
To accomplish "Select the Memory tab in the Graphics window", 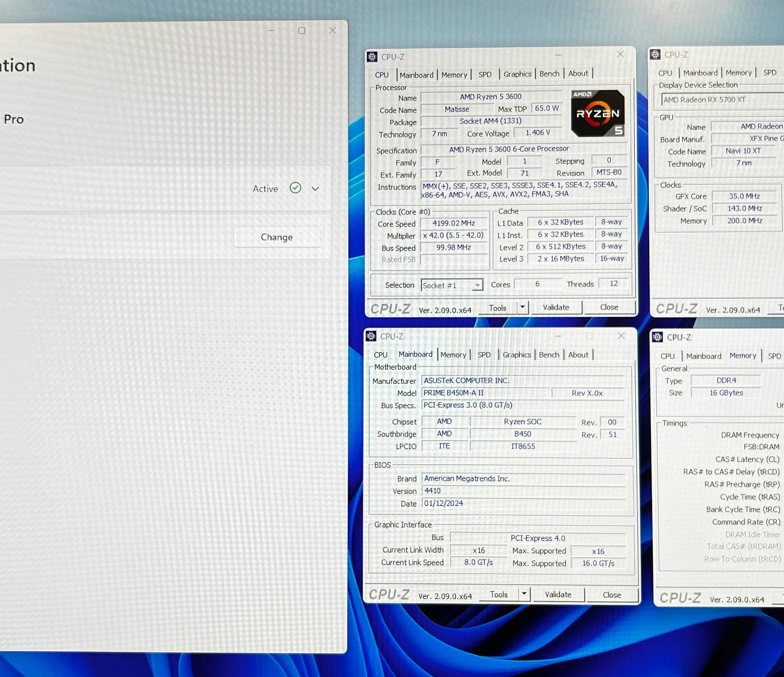I will click(x=739, y=73).
